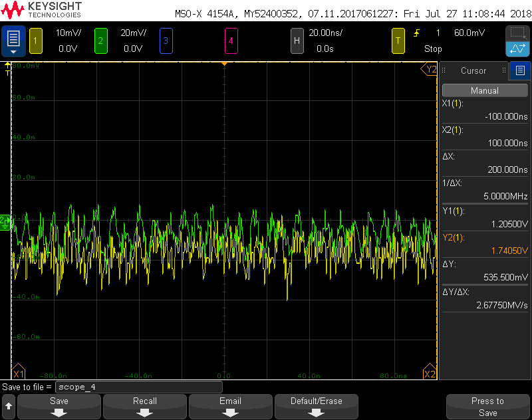Click the Manual cursor mode button
The width and height of the screenshot is (532, 420).
pos(484,90)
